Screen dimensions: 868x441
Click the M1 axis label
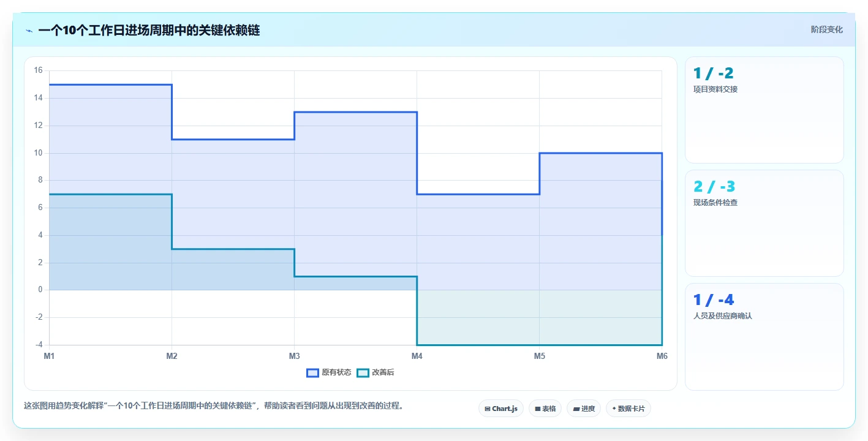(x=49, y=356)
